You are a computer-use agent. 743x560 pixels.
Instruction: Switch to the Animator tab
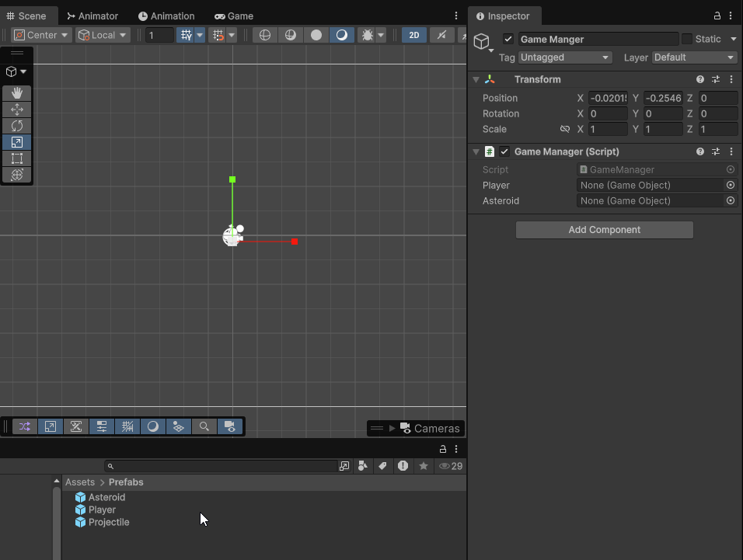tap(92, 16)
